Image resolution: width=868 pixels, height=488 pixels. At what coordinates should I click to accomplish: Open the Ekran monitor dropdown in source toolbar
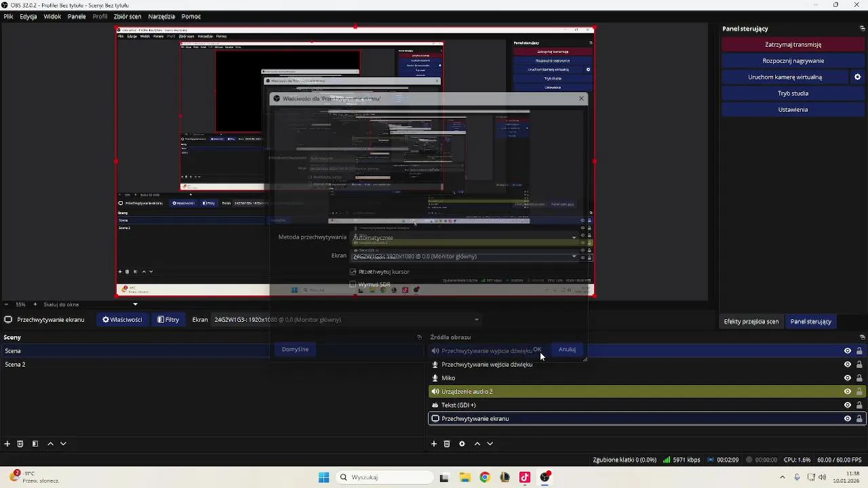pos(347,320)
